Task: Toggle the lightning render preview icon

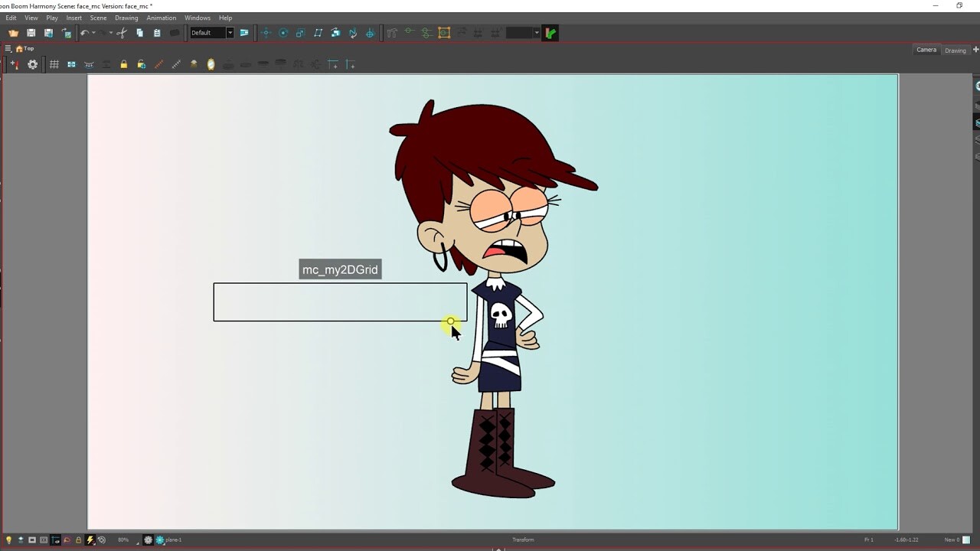Action: [90, 540]
